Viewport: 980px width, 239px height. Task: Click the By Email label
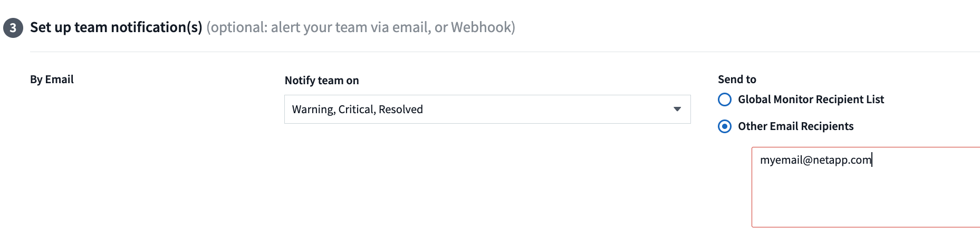pos(52,79)
